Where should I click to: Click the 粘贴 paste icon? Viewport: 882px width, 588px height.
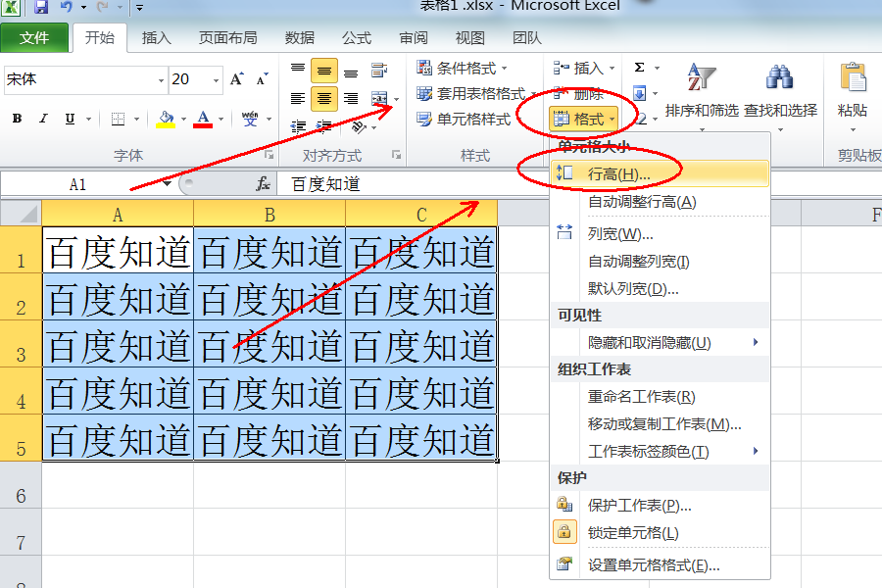853,77
